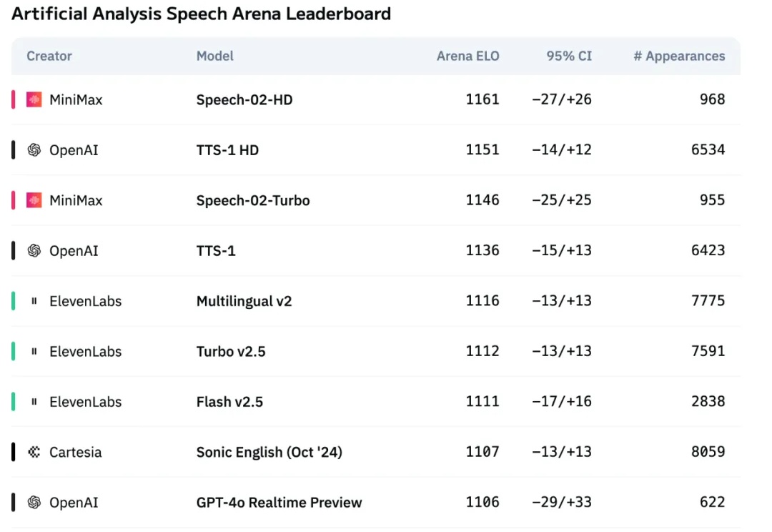Screen dimensions: 772x532
Task: Click the Model column header
Action: point(215,56)
